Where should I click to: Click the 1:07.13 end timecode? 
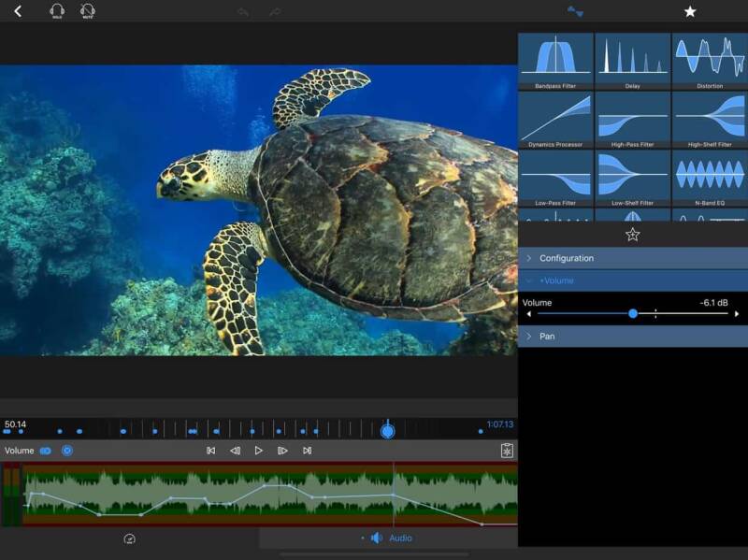[500, 424]
